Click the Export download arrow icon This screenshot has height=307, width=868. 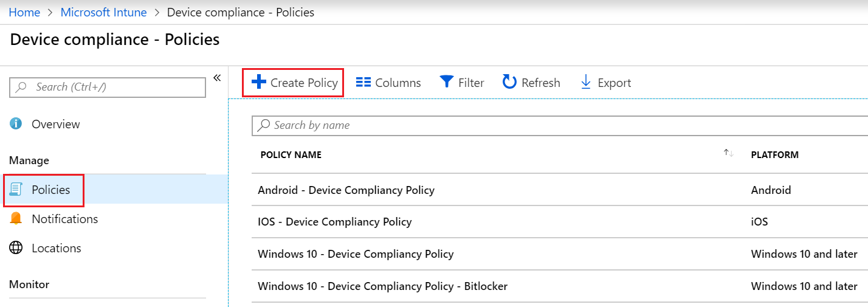pyautogui.click(x=586, y=82)
